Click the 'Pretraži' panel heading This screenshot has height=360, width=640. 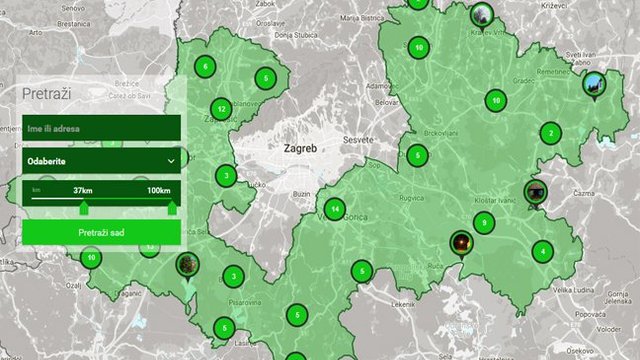(x=47, y=93)
